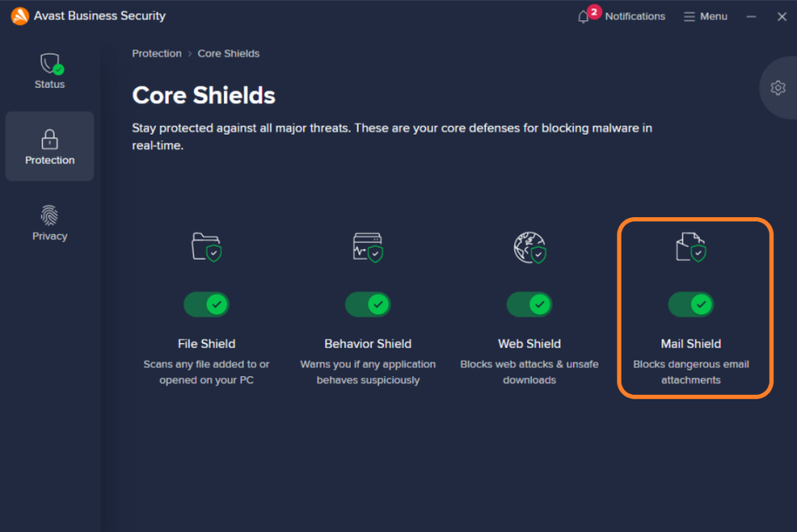Click the Core Shields breadcrumb
Viewport: 797px width, 532px height.
tap(228, 54)
